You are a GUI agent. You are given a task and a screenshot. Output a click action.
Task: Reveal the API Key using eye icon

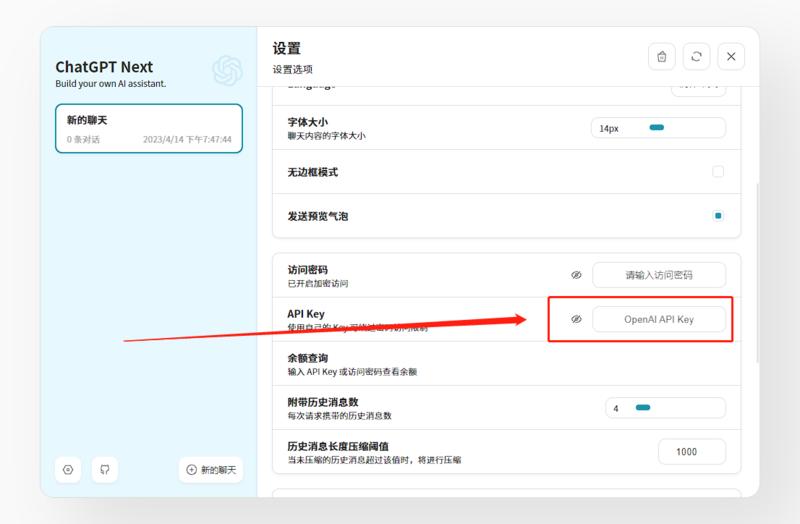pyautogui.click(x=576, y=319)
